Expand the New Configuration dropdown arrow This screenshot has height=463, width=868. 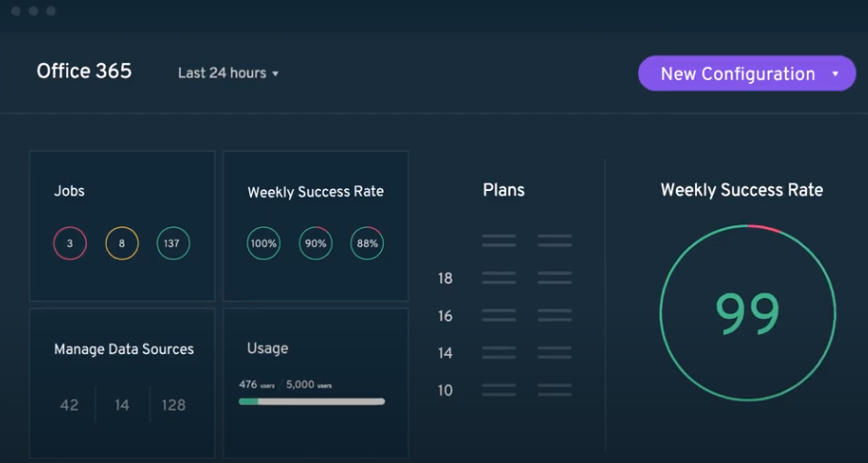[x=836, y=74]
